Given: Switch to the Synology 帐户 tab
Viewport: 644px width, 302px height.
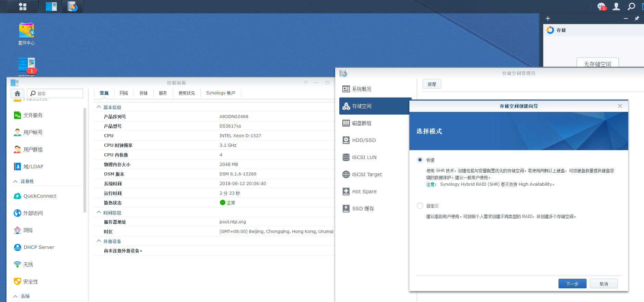Looking at the screenshot, I should (x=221, y=93).
